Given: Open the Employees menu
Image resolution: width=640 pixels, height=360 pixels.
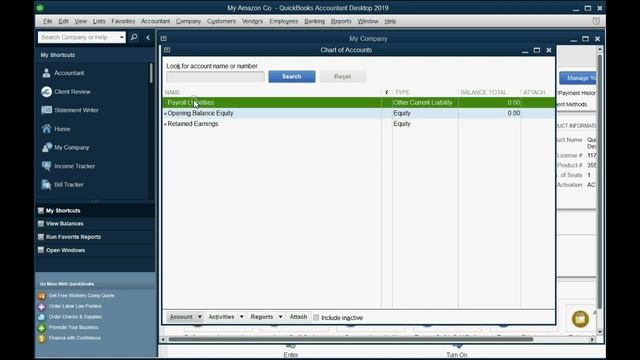Looking at the screenshot, I should coord(284,21).
